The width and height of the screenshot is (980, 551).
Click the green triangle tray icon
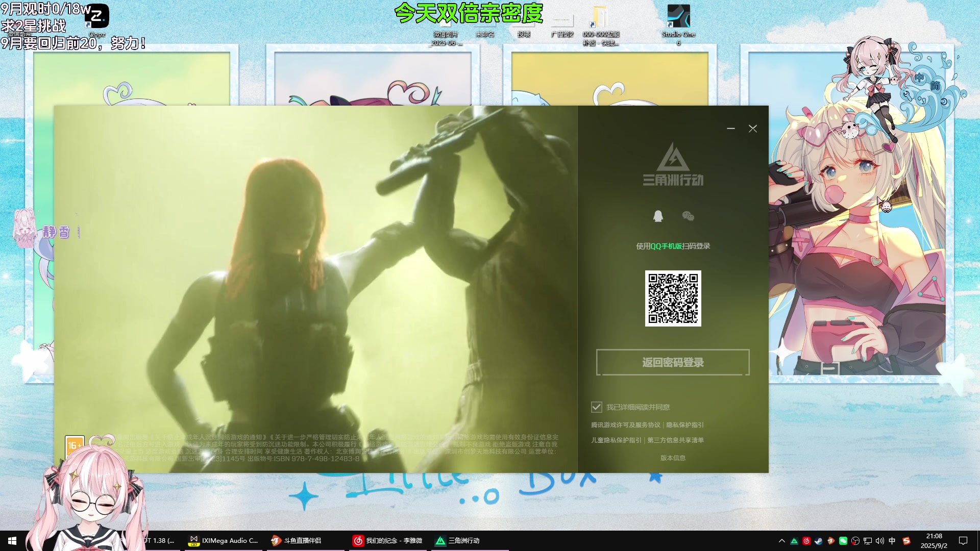click(794, 541)
